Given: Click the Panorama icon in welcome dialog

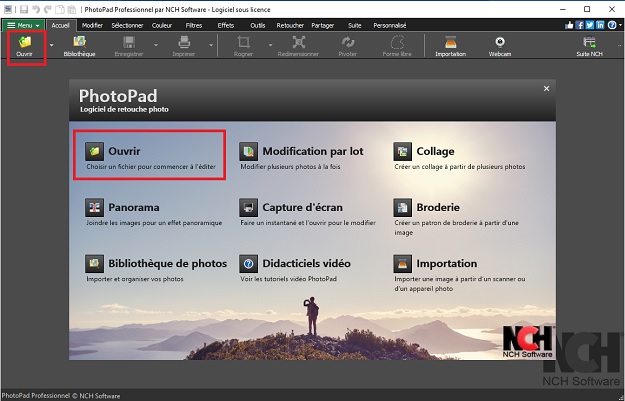Looking at the screenshot, I should [94, 207].
